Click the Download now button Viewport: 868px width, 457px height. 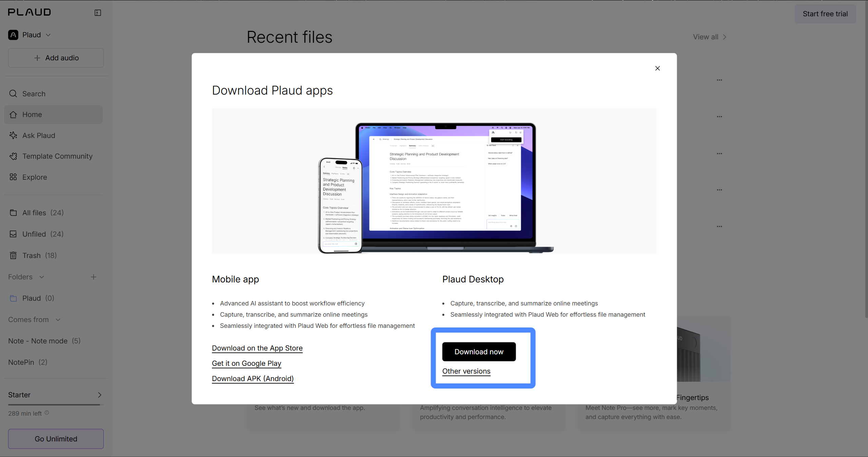click(479, 352)
